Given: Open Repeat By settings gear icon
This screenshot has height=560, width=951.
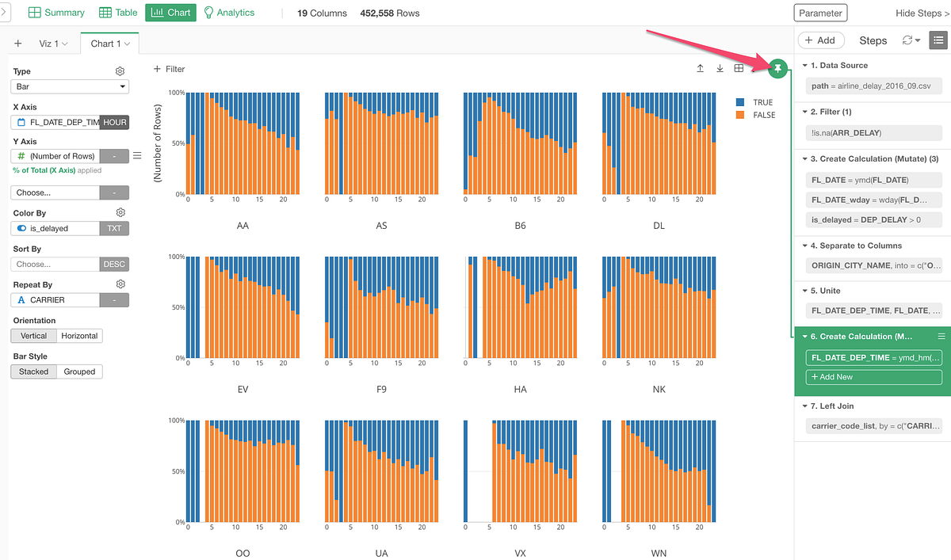Looking at the screenshot, I should coord(120,283).
